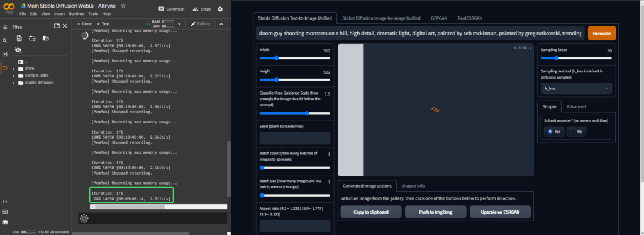Star the Mein Stable Diffusion WebUi notebook

[x=123, y=6]
